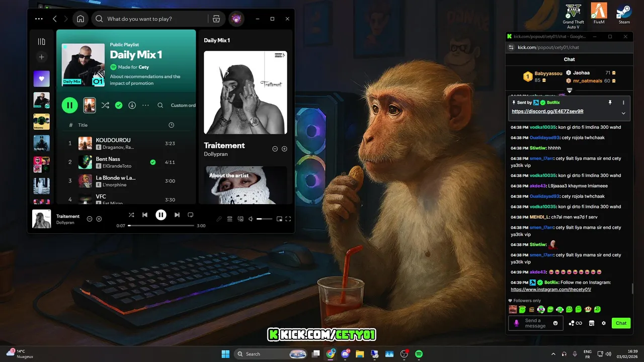Download the Daily Mix 1 playlist

tap(132, 105)
